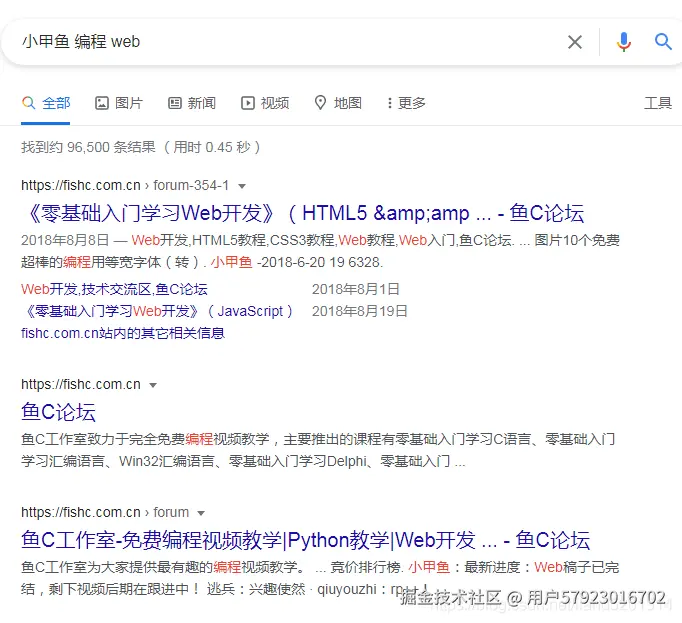Click the maps tab location pin icon
Screen dimensions: 682x623
[x=321, y=103]
